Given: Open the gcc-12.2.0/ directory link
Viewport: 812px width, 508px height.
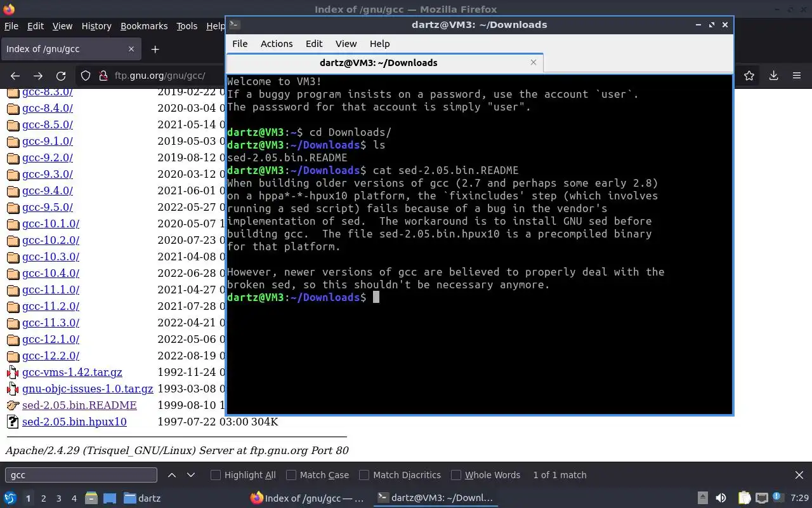Looking at the screenshot, I should 51,356.
